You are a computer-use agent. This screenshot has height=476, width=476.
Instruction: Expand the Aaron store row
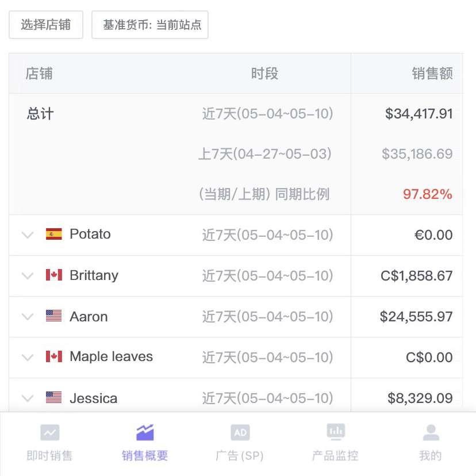[x=28, y=316]
